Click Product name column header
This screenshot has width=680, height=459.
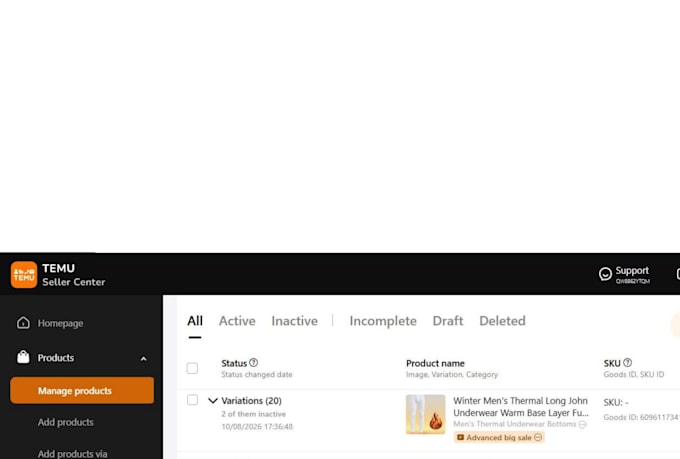click(x=435, y=363)
